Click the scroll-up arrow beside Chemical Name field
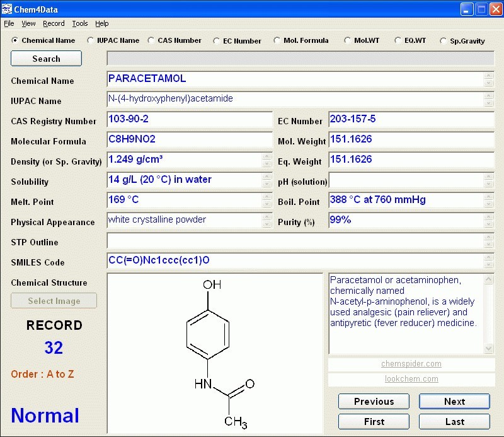 [490, 76]
